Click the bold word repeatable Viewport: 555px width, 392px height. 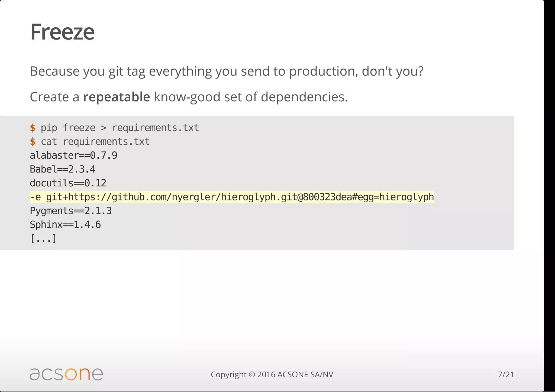[117, 97]
